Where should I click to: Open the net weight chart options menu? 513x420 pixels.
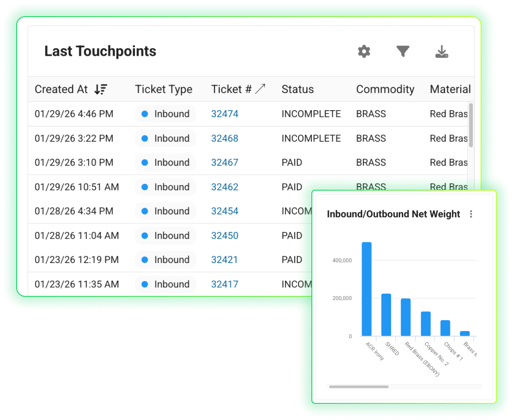pos(471,214)
